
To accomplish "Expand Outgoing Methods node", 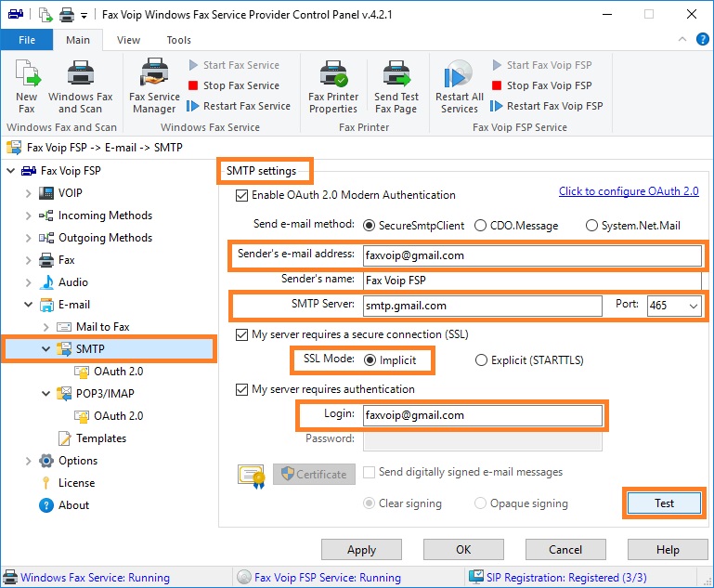I will tap(28, 238).
